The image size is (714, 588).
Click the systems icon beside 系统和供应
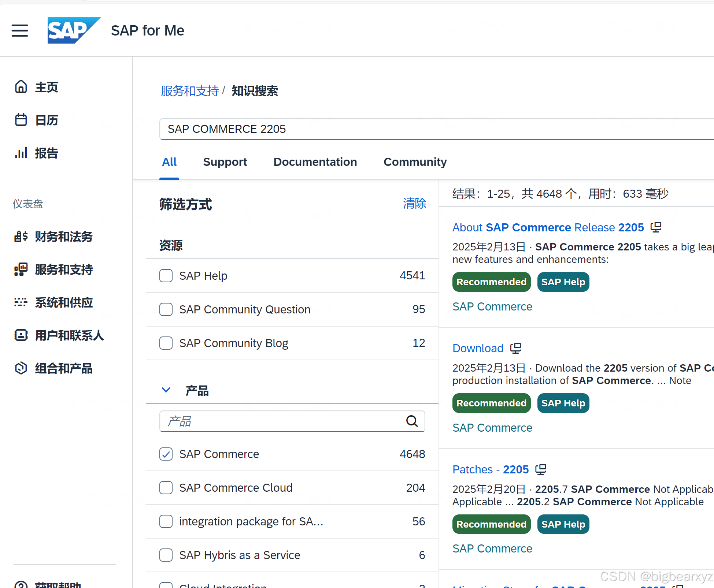click(21, 302)
